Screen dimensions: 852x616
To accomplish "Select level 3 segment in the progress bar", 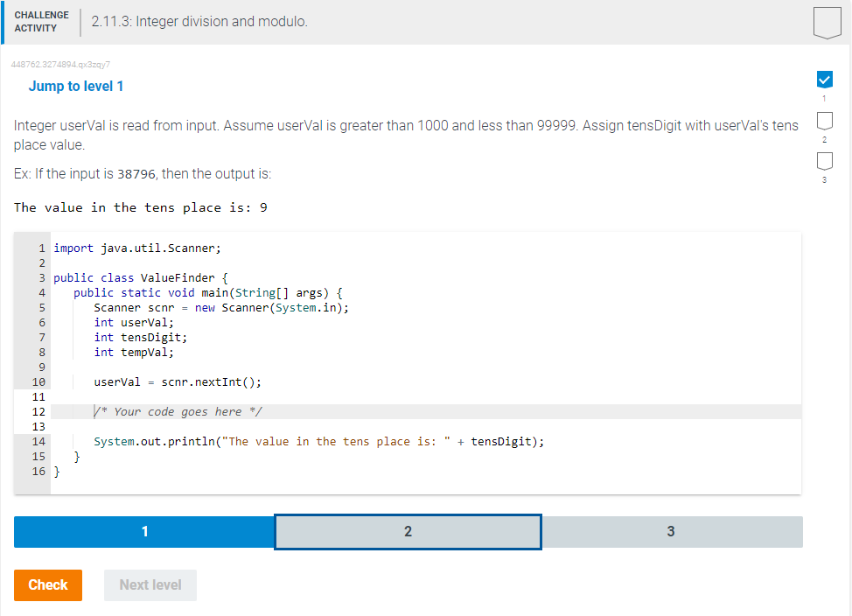I will pyautogui.click(x=672, y=531).
